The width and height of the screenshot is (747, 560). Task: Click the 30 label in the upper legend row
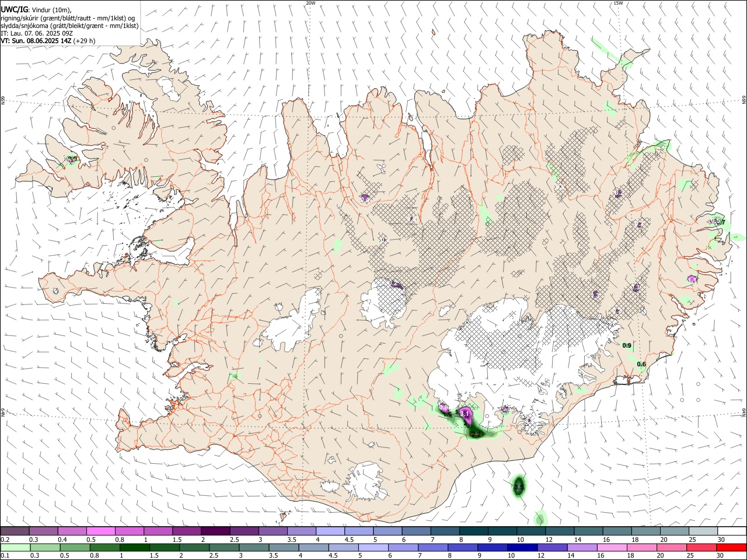pyautogui.click(x=721, y=540)
